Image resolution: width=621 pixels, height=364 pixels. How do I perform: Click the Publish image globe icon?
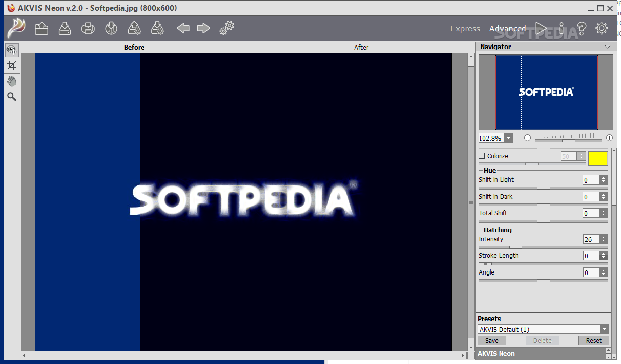click(x=111, y=28)
